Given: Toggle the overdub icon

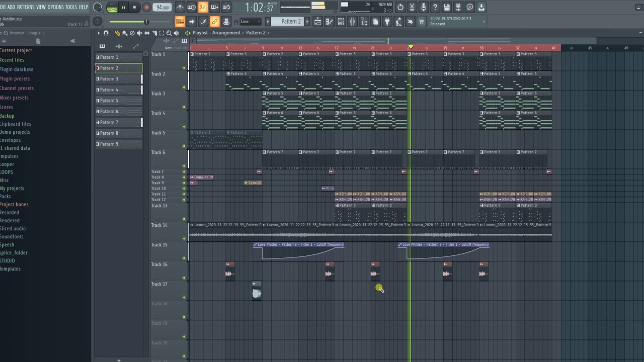Looking at the screenshot, I should [215, 7].
